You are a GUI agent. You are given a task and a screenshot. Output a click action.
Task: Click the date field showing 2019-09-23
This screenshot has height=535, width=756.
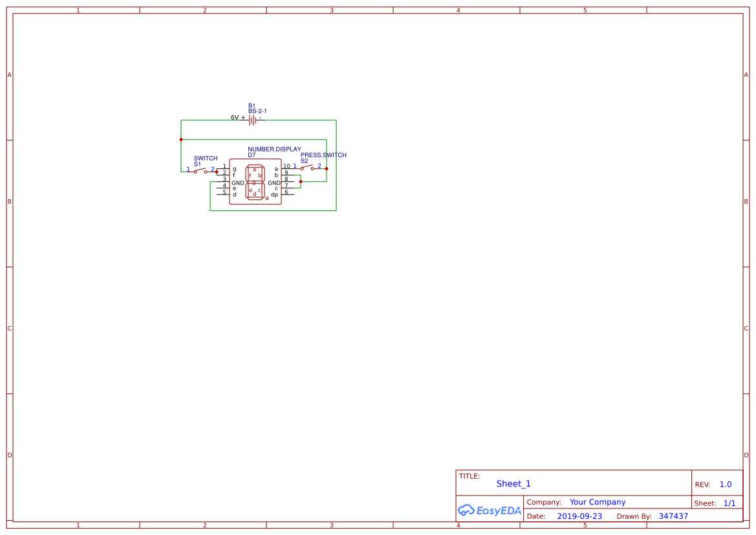pos(579,516)
